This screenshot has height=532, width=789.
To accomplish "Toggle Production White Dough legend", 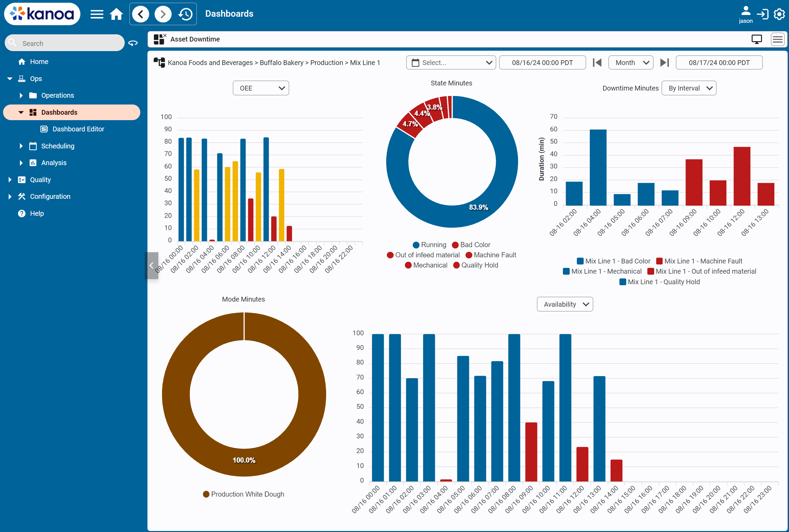I will pyautogui.click(x=243, y=494).
